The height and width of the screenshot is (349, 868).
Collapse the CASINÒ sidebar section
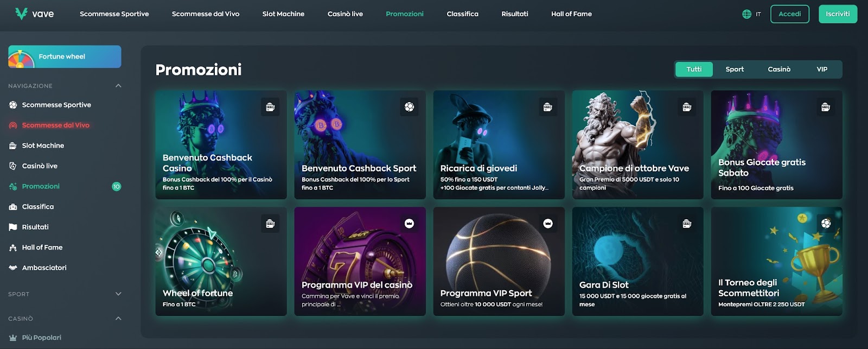(118, 319)
